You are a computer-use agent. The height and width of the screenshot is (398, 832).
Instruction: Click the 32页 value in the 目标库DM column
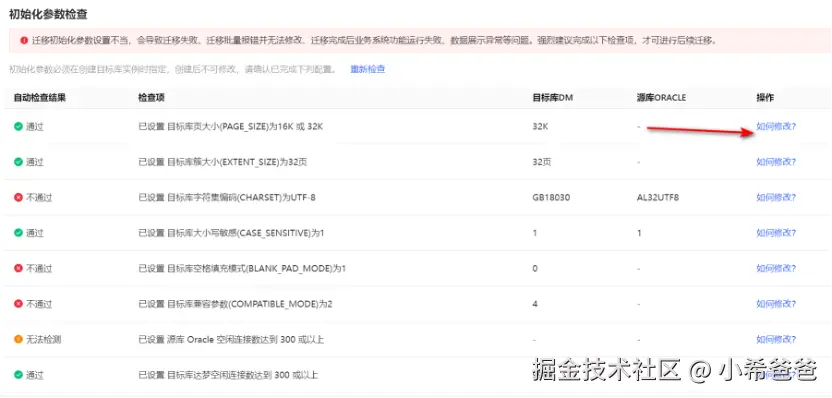tap(542, 162)
